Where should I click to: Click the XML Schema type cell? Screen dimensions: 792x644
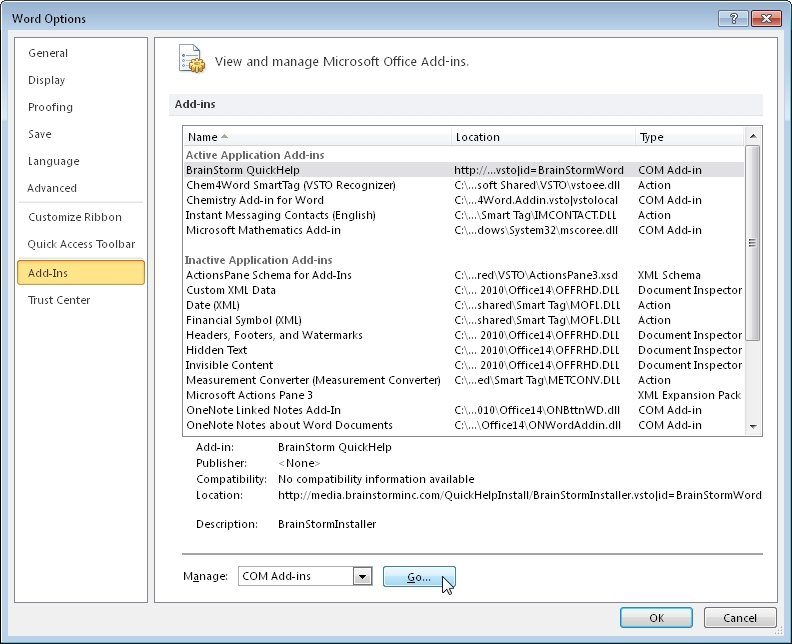(669, 275)
